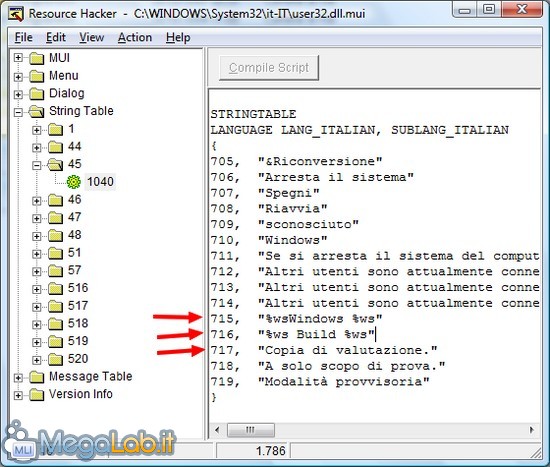Image resolution: width=550 pixels, height=467 pixels.
Task: Expand string table folder 516
Action: tap(36, 289)
